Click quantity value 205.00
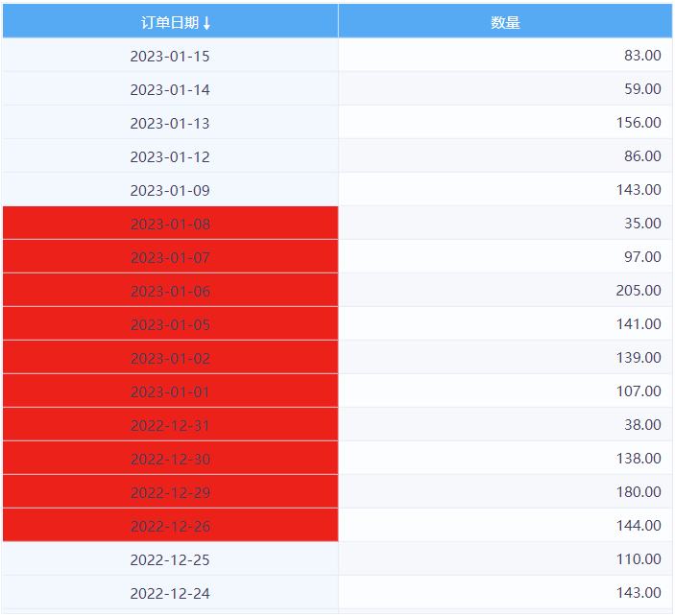The height and width of the screenshot is (616, 675). click(x=639, y=290)
